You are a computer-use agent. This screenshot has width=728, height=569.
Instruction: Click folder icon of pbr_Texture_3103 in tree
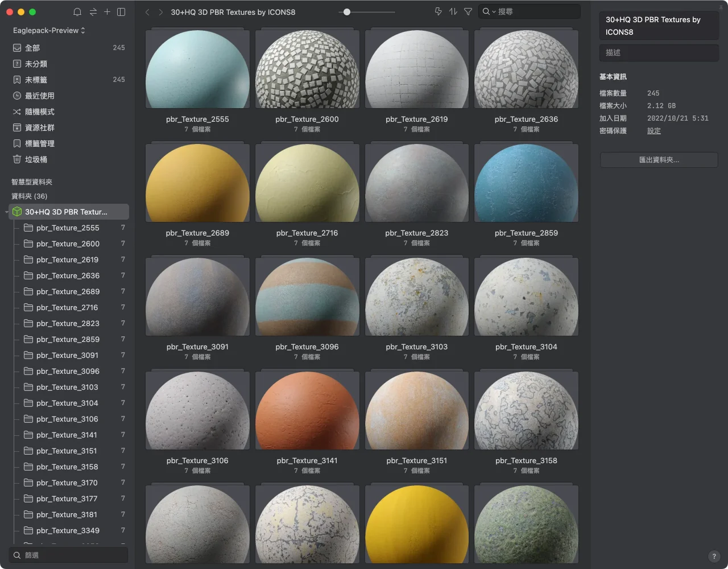(x=28, y=387)
